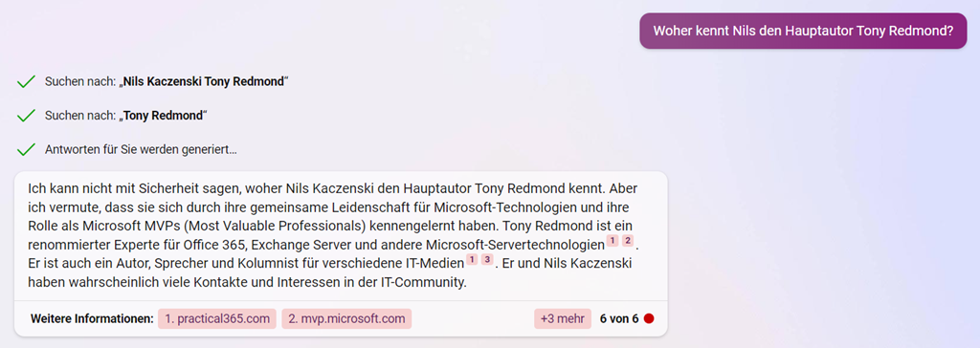
Task: Open citation 1 after IT-Medien
Action: click(x=473, y=259)
